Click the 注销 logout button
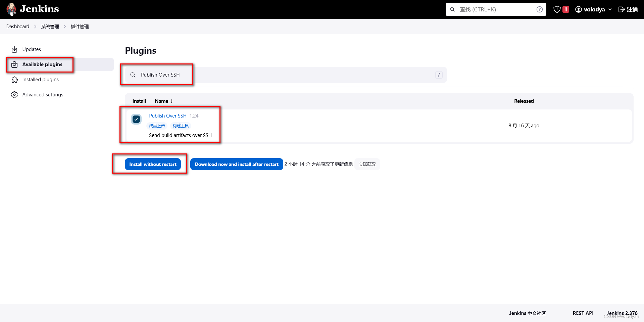 click(628, 9)
